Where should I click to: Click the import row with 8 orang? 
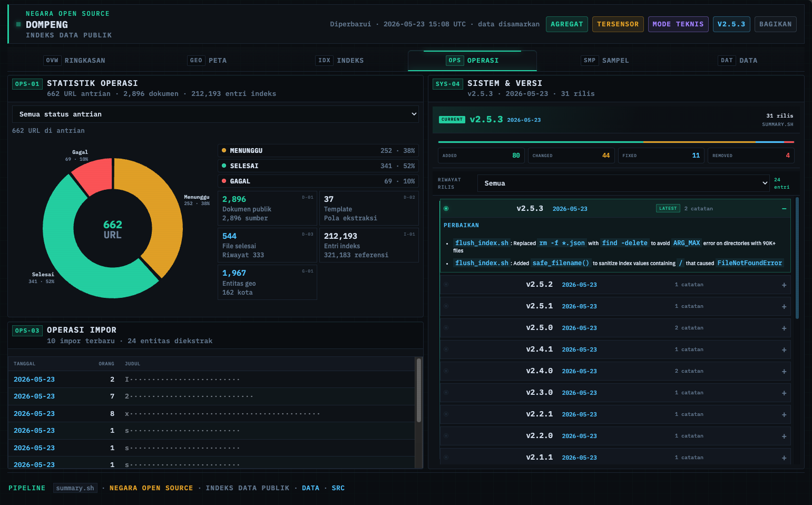point(211,414)
